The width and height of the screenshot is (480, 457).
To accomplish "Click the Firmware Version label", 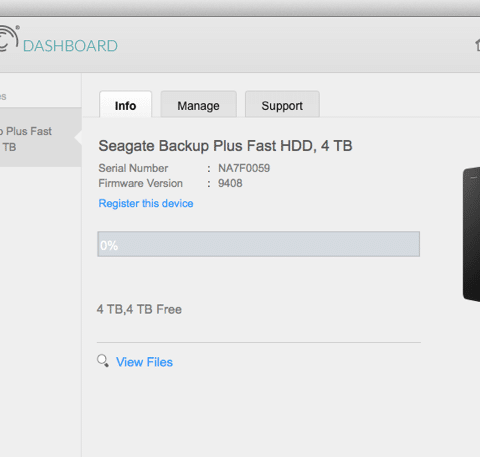I will [x=140, y=183].
